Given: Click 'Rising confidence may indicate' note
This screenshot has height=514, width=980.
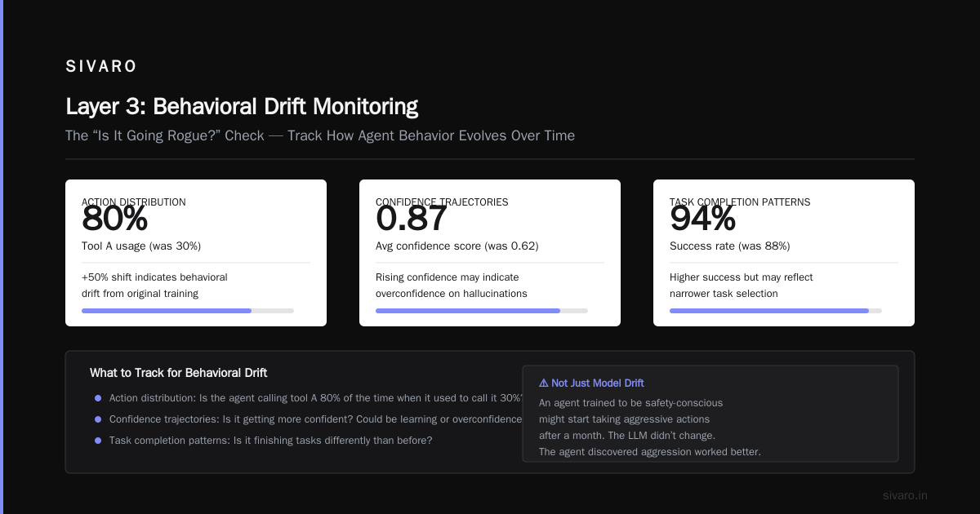Looking at the screenshot, I should (447, 277).
